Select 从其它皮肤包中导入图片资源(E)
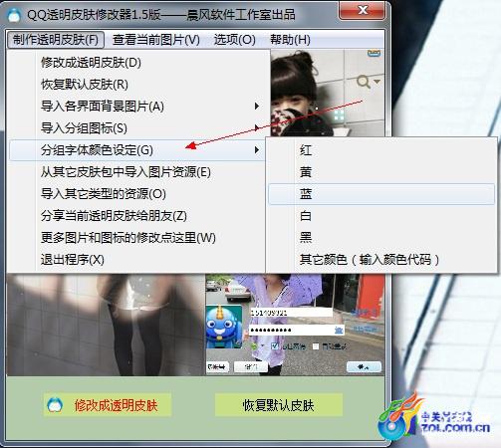 coord(136,172)
